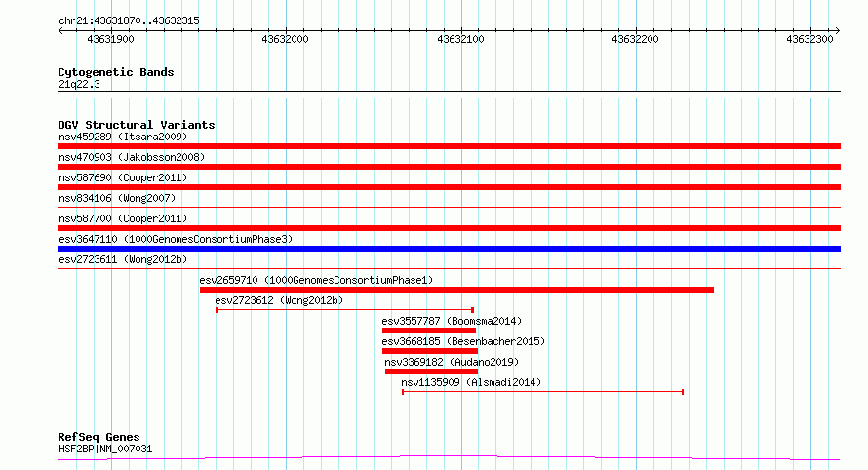Click ruler position 43632100

click(460, 39)
